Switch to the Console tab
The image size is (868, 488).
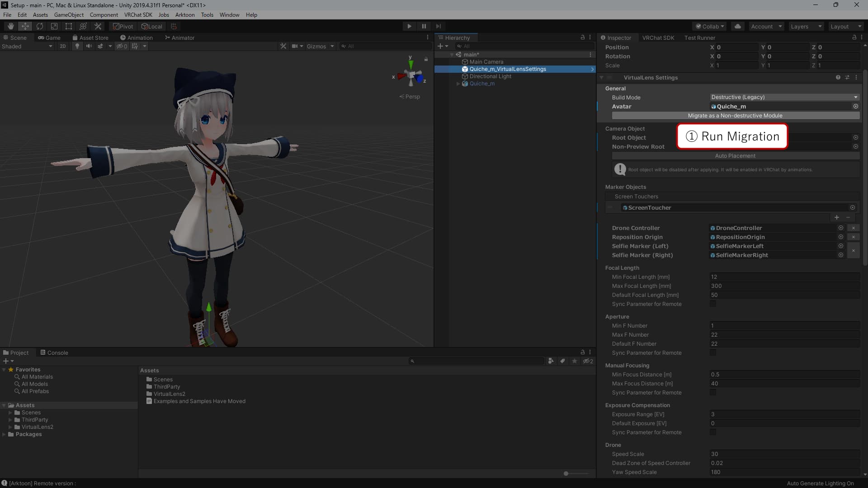[54, 352]
